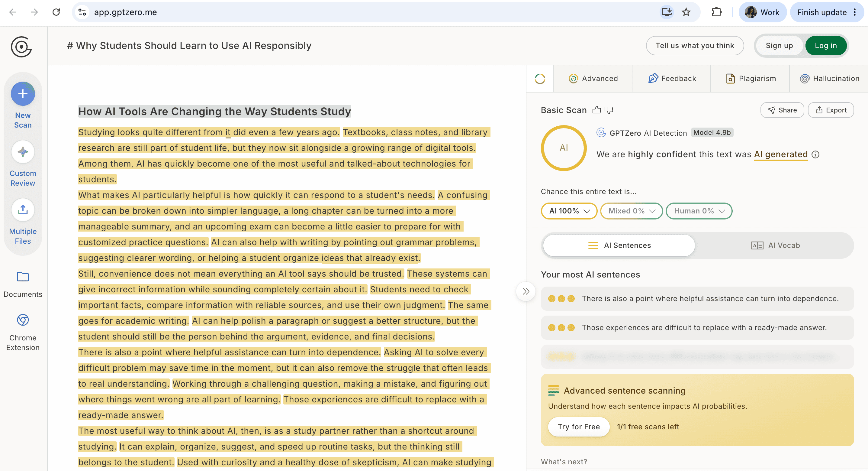The width and height of the screenshot is (868, 471).
Task: Reload the page
Action: [56, 12]
